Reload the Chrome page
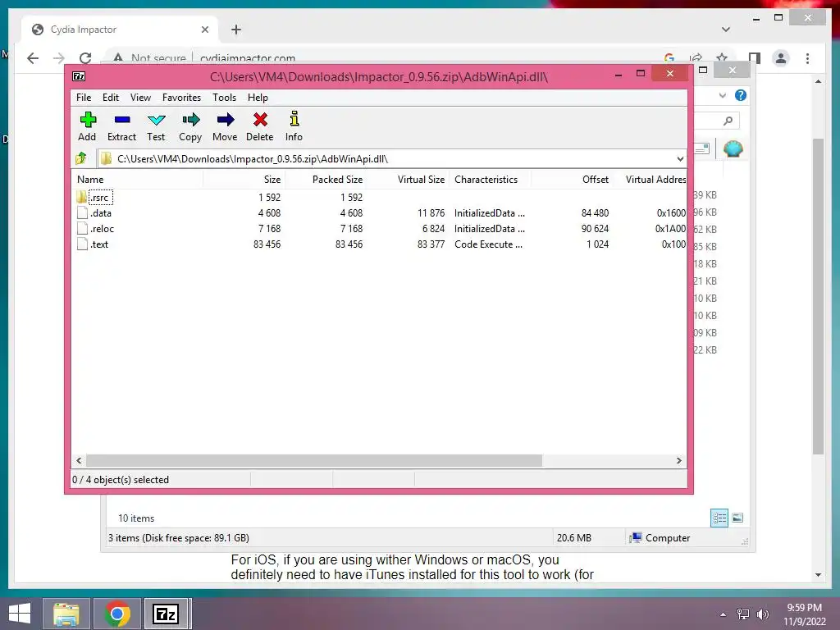840x630 pixels. (85, 58)
